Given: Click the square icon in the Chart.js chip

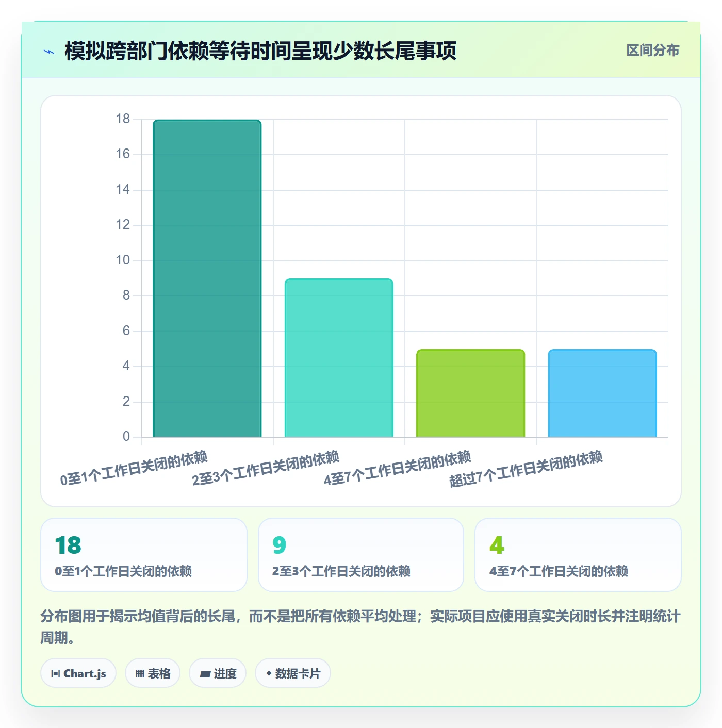Looking at the screenshot, I should [56, 673].
